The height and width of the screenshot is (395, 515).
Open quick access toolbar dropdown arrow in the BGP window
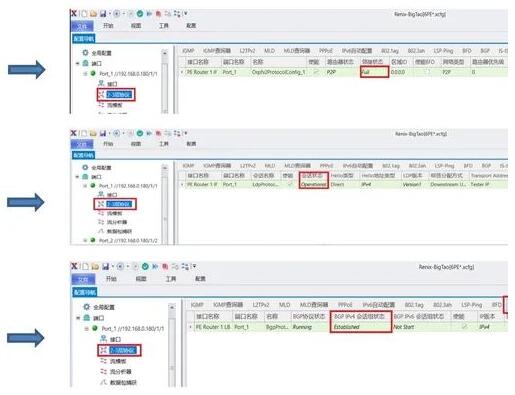tap(194, 266)
